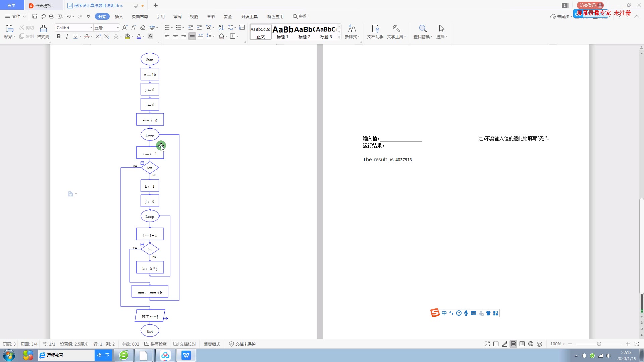The height and width of the screenshot is (362, 644).
Task: Click the clear formatting eraser icon
Action: click(x=143, y=27)
